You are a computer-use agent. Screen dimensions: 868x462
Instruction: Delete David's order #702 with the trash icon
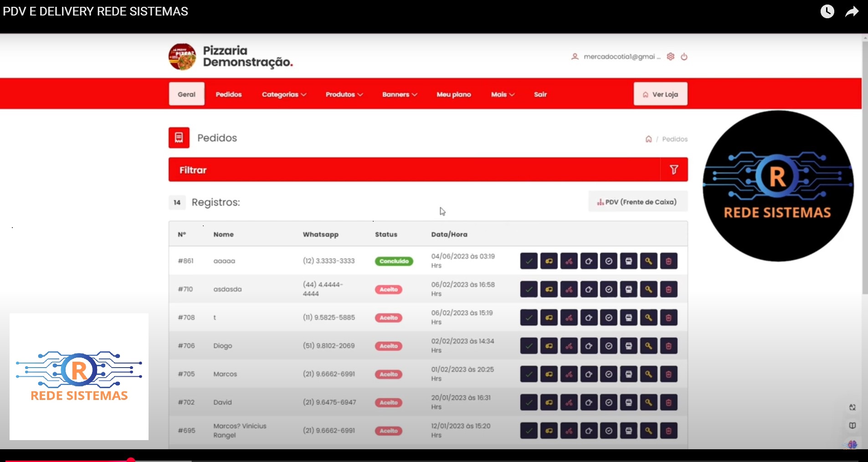point(668,402)
